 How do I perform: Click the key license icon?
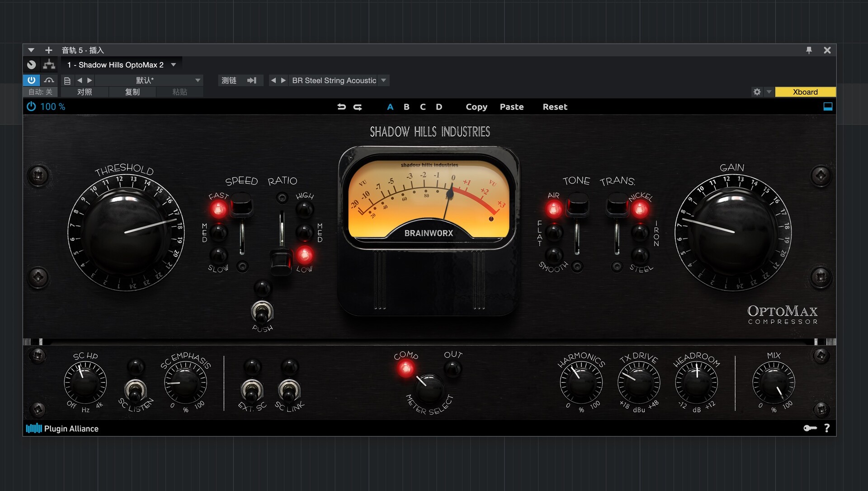tap(810, 428)
